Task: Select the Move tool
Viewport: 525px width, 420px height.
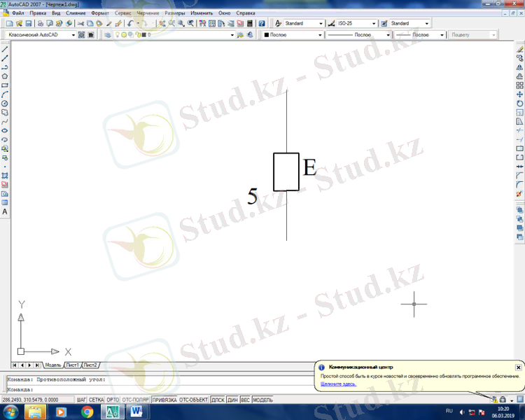Action: point(519,94)
